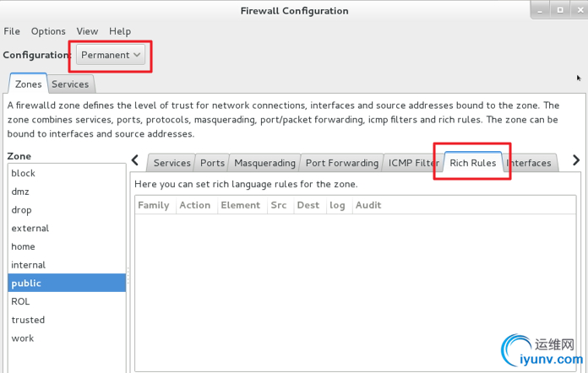Select the Zones tab
The image size is (588, 373).
click(x=28, y=84)
